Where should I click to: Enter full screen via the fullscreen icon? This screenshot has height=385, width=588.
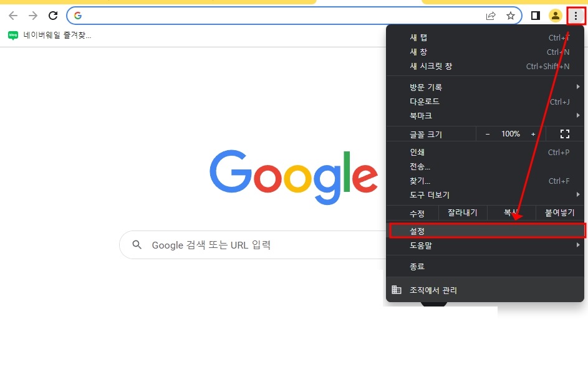(564, 133)
